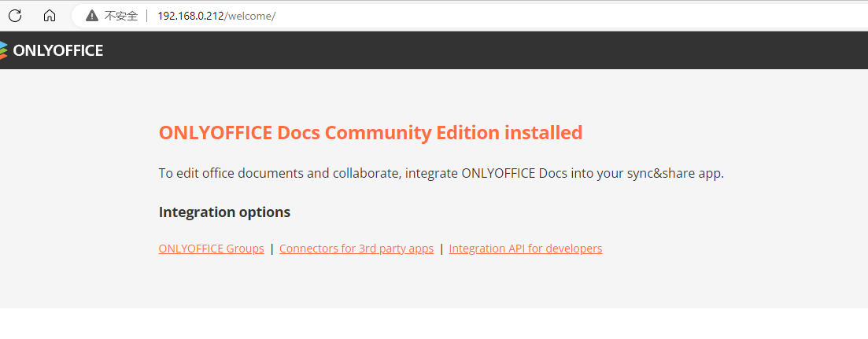Open Connectors for 3rd party apps link
Viewport: 868px width, 339px height.
(356, 249)
